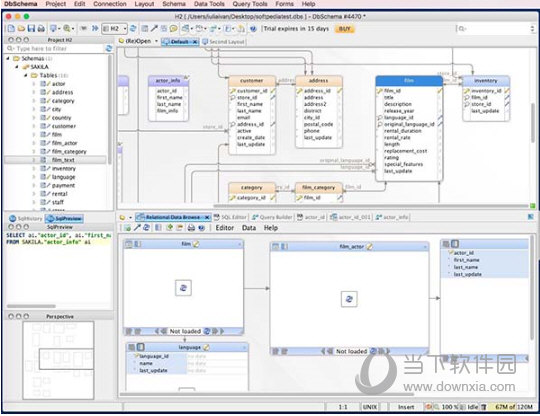Collapse the SAKILA schema node
Screen dimensions: 540x416
pyautogui.click(x=17, y=67)
